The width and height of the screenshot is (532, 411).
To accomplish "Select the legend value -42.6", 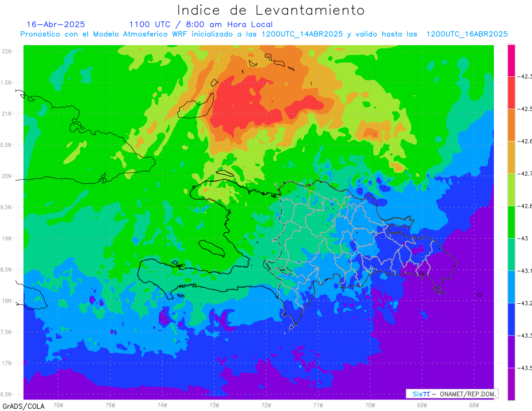I will pyautogui.click(x=525, y=141).
